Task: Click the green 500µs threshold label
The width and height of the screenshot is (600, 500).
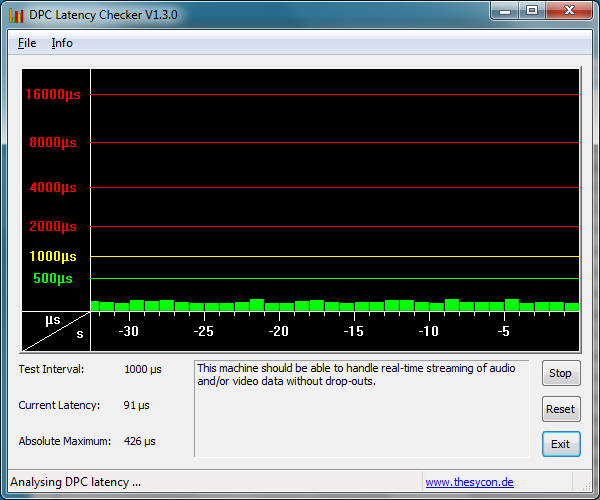Action: pyautogui.click(x=53, y=279)
